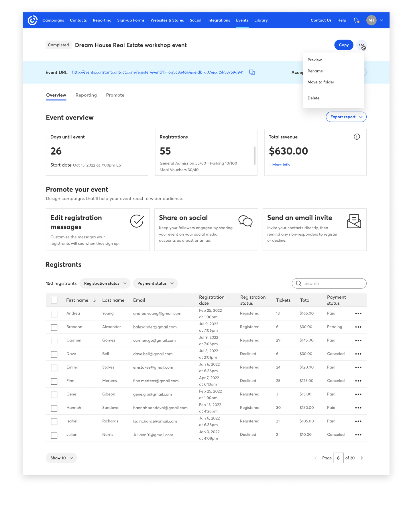The width and height of the screenshot is (401, 532).
Task: Open row actions for Dave Bell
Action: click(358, 354)
